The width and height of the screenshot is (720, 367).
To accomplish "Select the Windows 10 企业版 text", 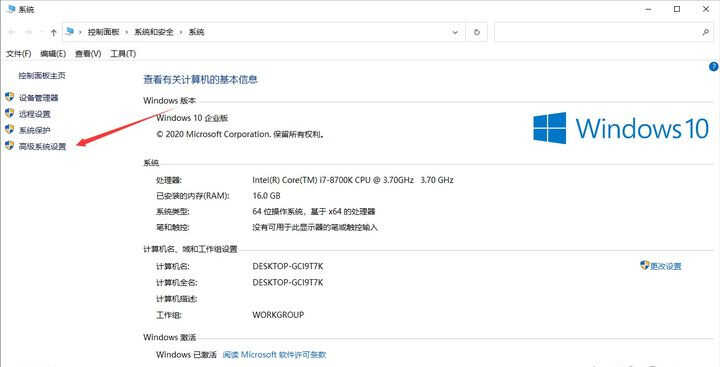I will (192, 118).
